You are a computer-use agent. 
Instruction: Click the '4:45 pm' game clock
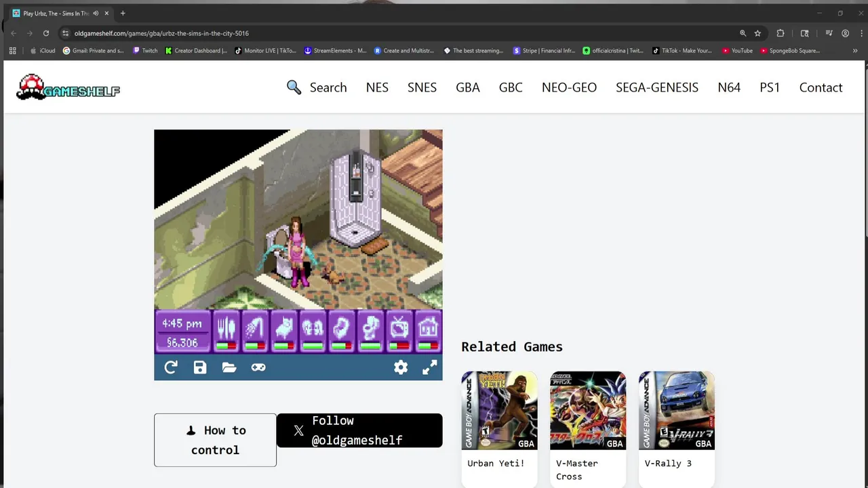tap(182, 324)
